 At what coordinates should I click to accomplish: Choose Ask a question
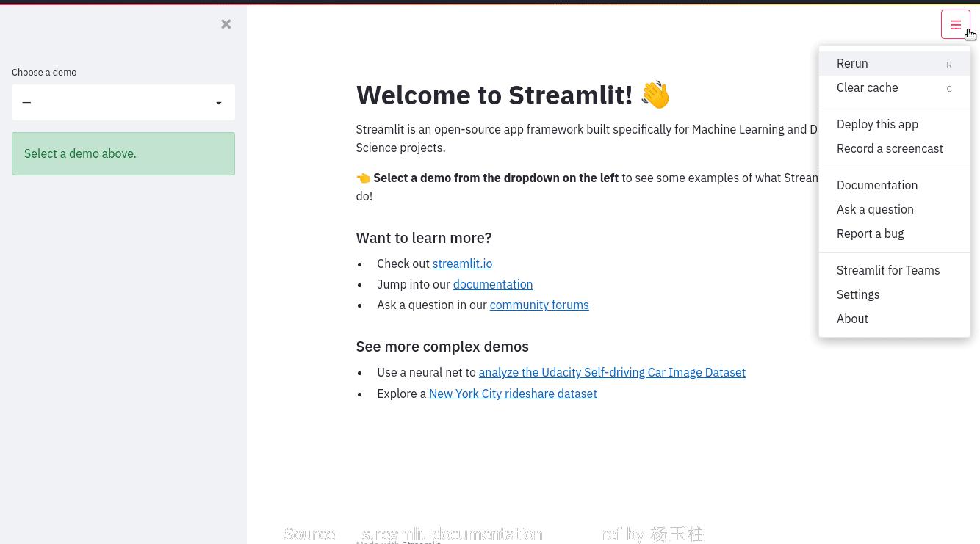pos(875,209)
